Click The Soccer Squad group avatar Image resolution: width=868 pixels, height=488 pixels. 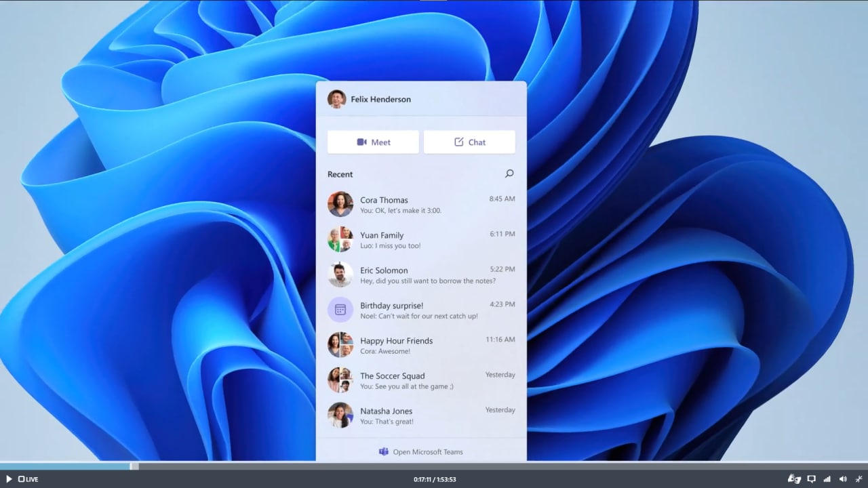[x=340, y=380]
